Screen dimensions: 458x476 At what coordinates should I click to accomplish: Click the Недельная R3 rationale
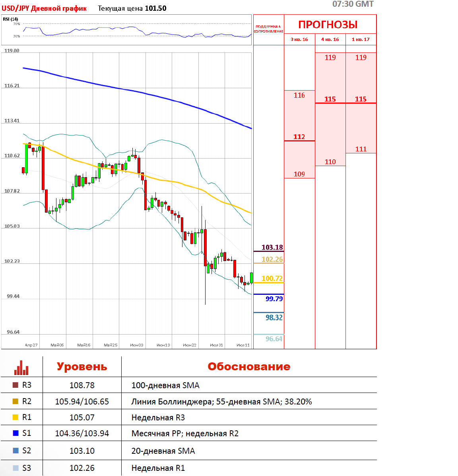point(158,418)
